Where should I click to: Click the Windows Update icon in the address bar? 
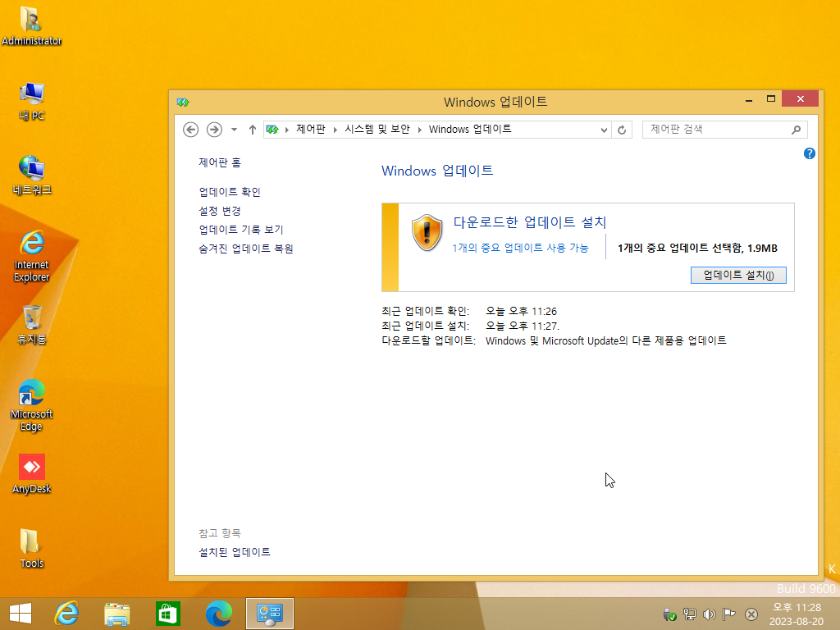[x=272, y=130]
